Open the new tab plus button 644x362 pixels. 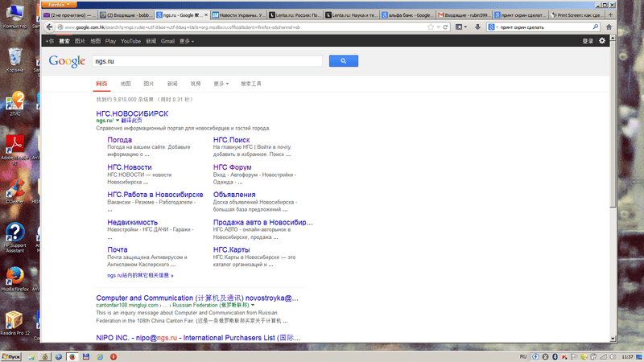point(610,14)
